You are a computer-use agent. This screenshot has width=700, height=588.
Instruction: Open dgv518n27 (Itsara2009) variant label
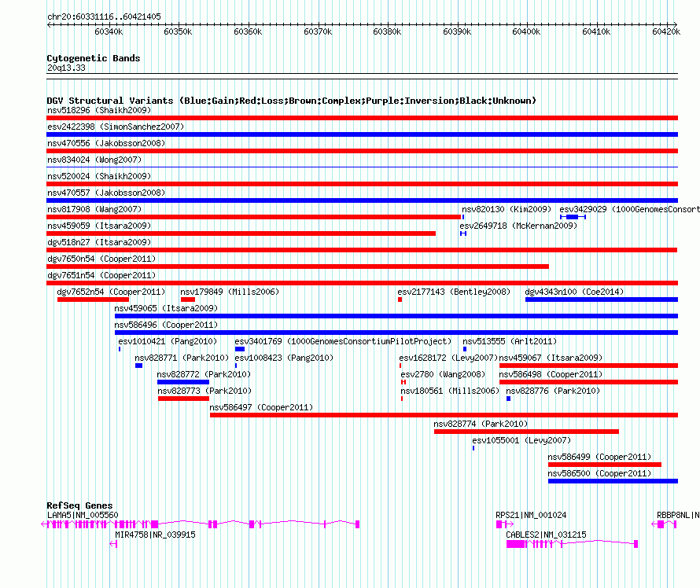[99, 242]
